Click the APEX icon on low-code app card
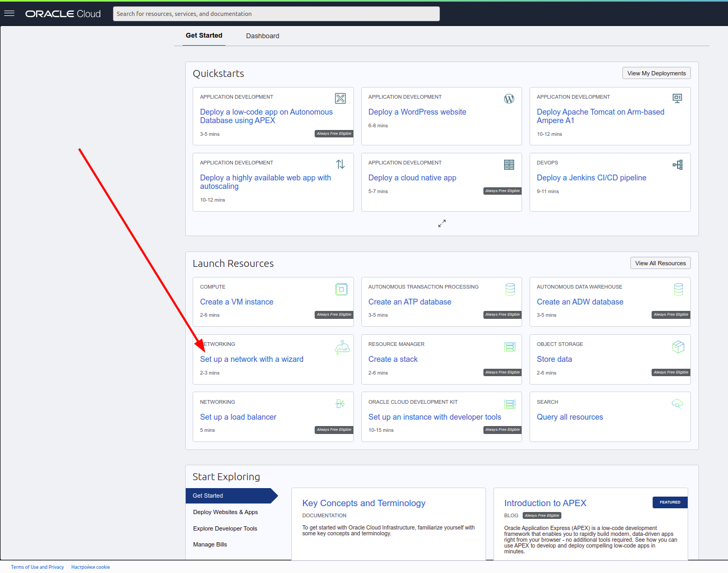 tap(340, 98)
